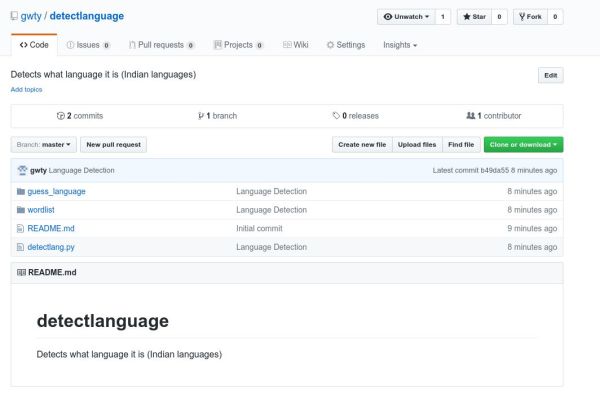
Task: Expand the Insights dropdown tab
Action: (400, 45)
